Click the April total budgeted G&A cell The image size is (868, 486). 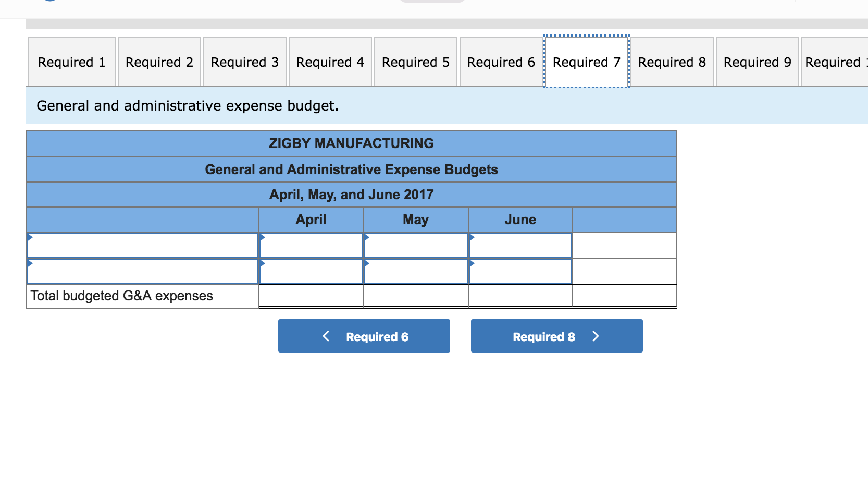[311, 296]
